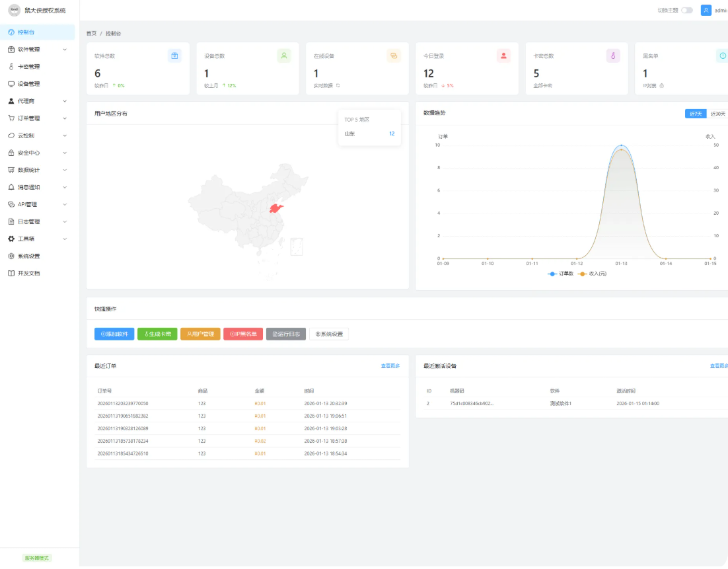Select the 控制台 dashboard icon in sidebar
This screenshot has height=569, width=728.
(11, 32)
